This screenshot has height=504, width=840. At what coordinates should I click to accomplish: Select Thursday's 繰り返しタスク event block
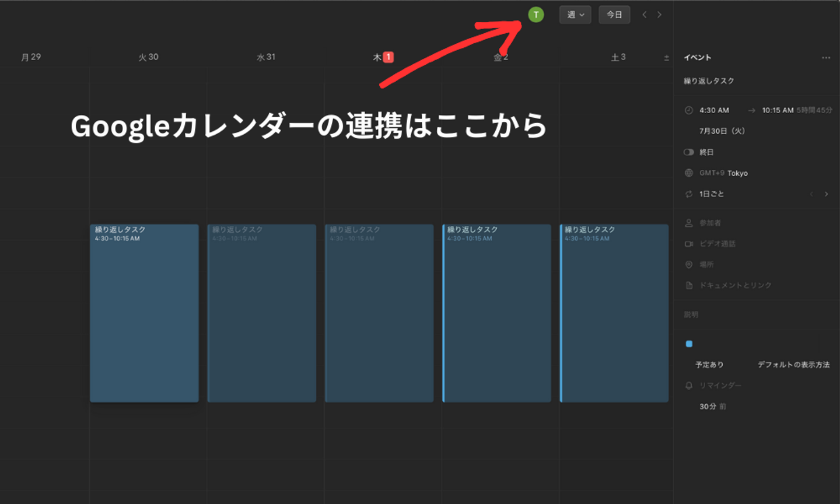(379, 313)
